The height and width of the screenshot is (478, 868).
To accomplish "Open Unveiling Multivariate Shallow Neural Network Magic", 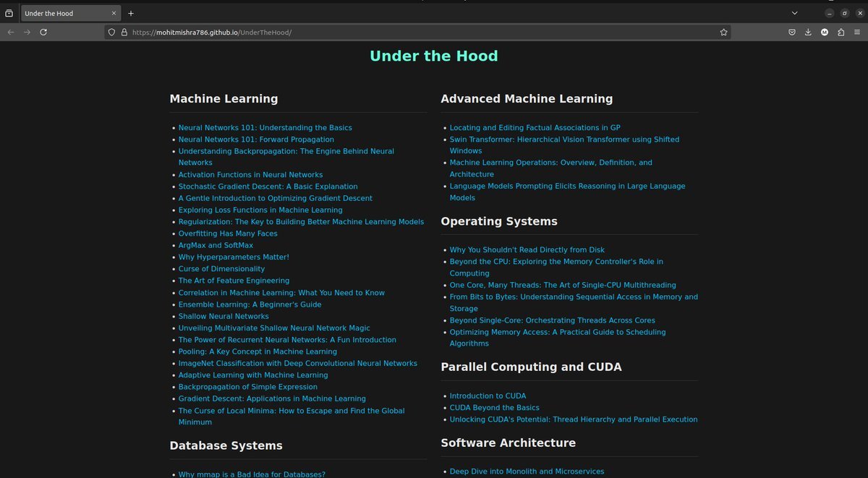I will [x=274, y=328].
